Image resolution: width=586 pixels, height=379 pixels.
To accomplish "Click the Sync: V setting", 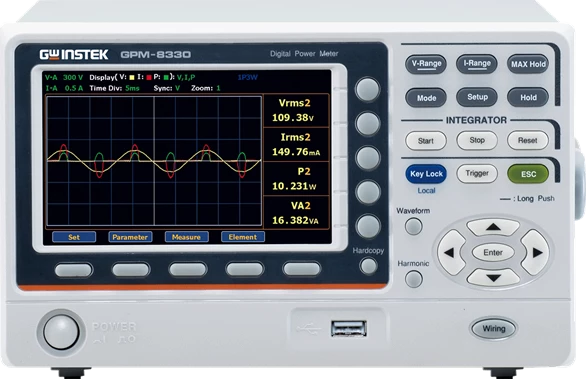I will point(167,88).
